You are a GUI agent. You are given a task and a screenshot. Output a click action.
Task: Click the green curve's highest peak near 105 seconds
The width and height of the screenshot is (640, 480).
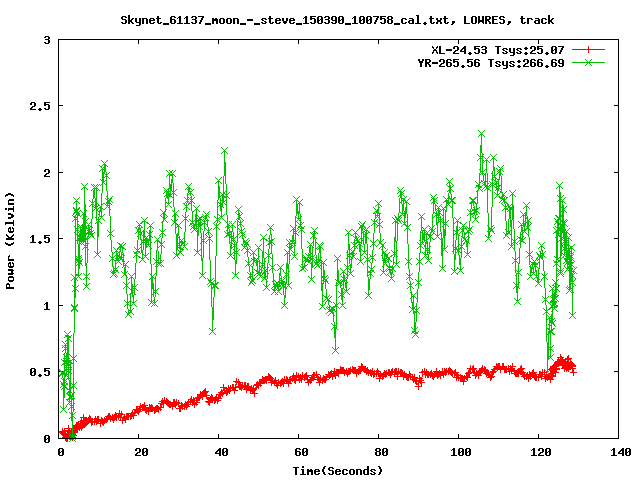tap(481, 133)
